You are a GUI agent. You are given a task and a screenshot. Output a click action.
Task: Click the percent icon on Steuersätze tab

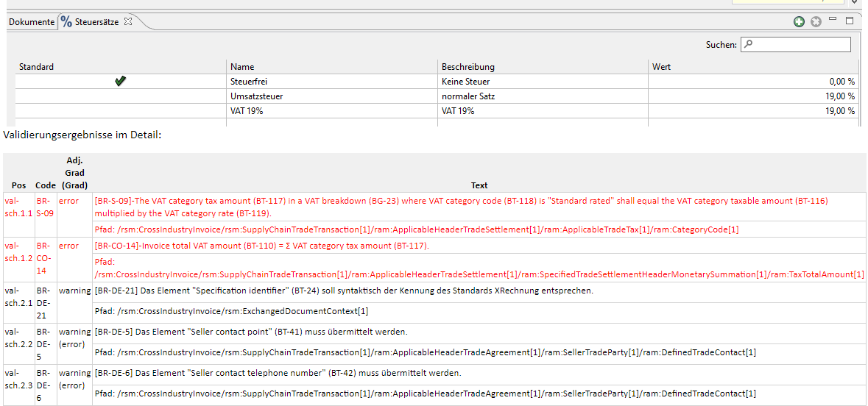click(66, 22)
